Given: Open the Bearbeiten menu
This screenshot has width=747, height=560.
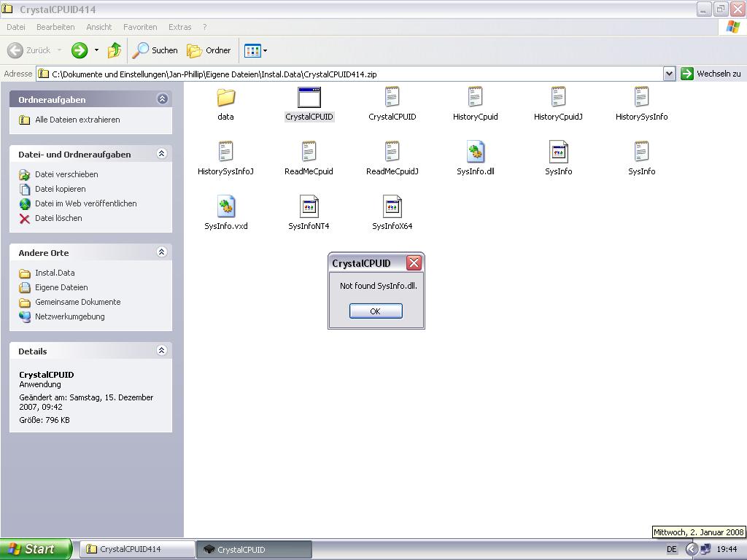Looking at the screenshot, I should (55, 27).
